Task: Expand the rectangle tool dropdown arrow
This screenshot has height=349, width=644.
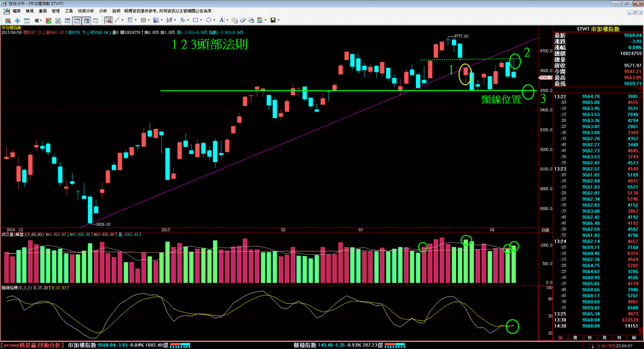Action: [x=201, y=20]
